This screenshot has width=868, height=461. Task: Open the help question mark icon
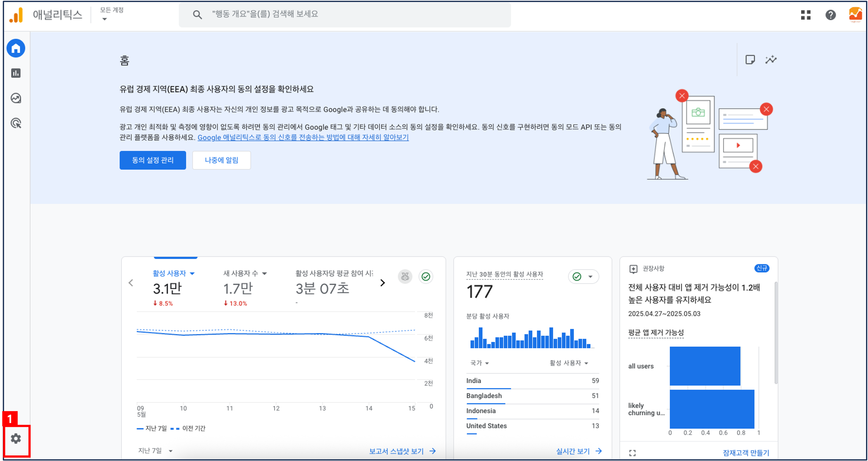[x=831, y=15]
